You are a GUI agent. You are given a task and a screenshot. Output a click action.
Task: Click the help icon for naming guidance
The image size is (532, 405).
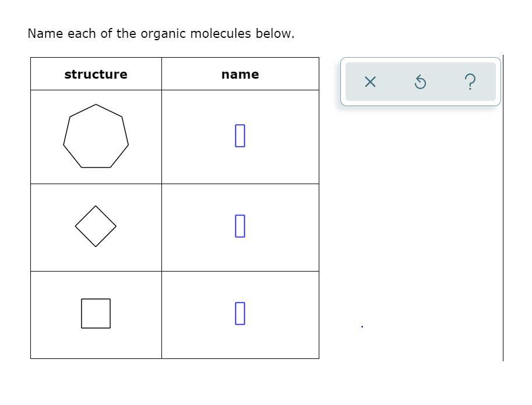pyautogui.click(x=470, y=82)
